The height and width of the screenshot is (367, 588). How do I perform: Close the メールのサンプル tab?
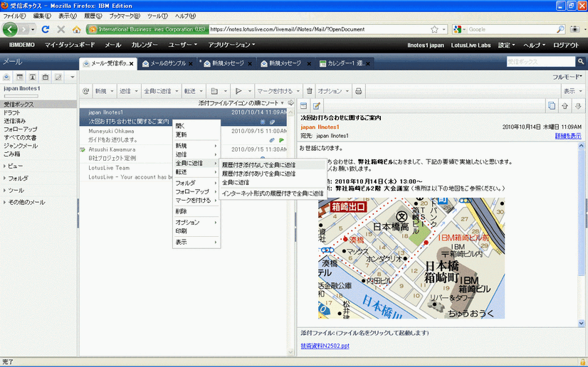(x=191, y=64)
